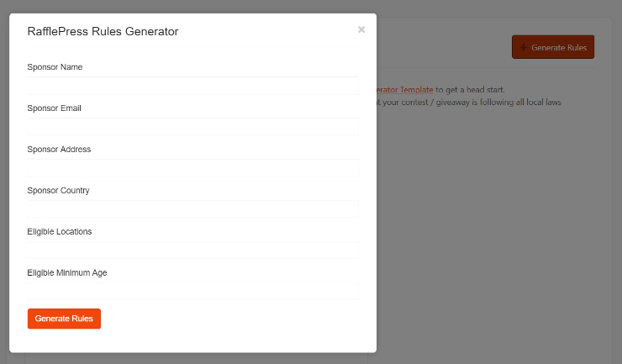Click the Eligible Minimum Age field

click(x=192, y=292)
